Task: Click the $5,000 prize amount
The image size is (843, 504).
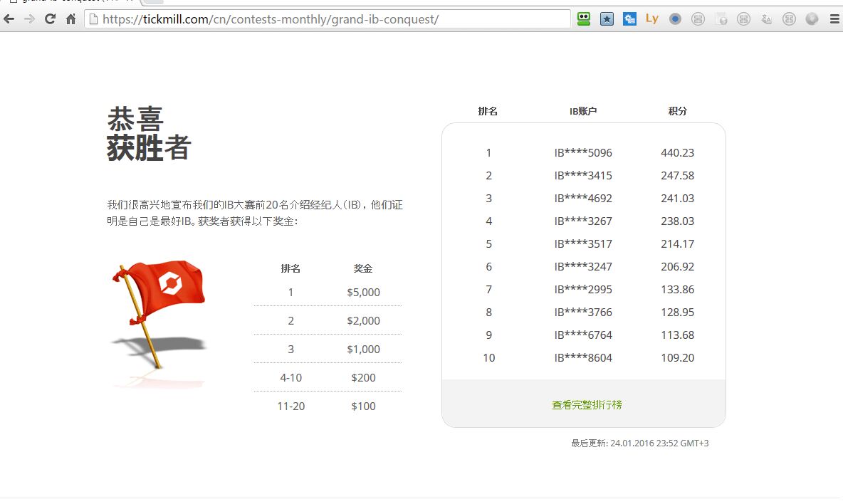Action: (x=363, y=293)
